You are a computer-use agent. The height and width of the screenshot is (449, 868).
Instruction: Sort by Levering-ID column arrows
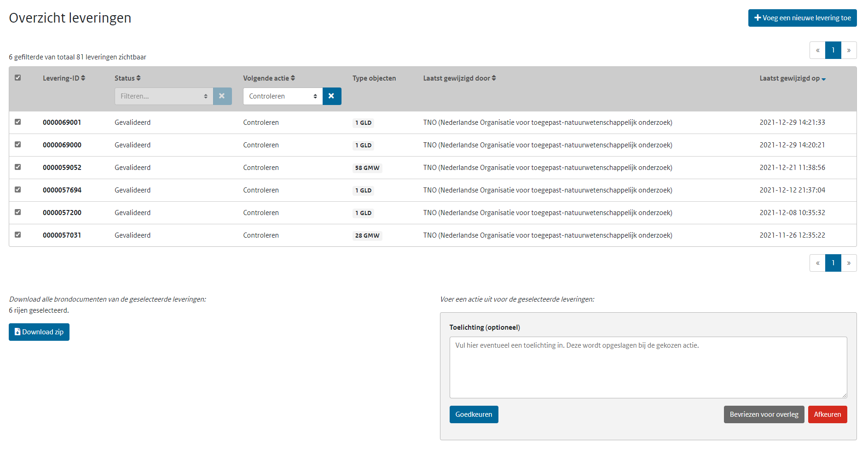point(83,78)
